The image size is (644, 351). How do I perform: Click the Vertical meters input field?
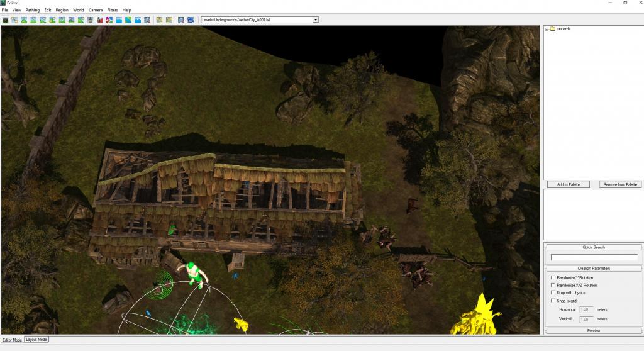(586, 319)
